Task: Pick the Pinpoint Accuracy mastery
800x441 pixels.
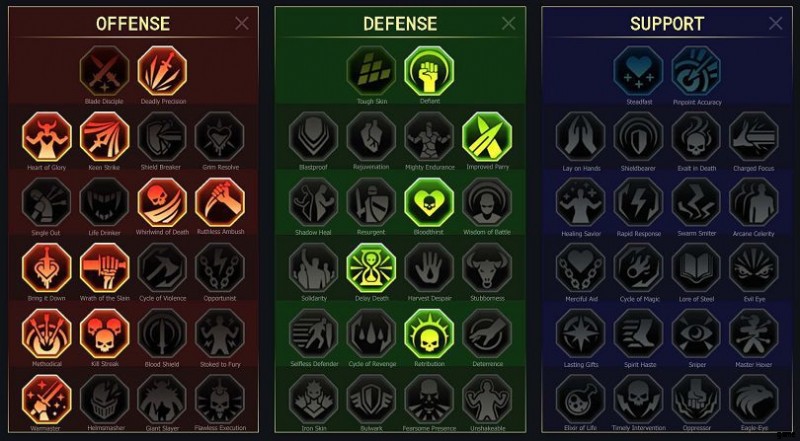Action: [696, 71]
